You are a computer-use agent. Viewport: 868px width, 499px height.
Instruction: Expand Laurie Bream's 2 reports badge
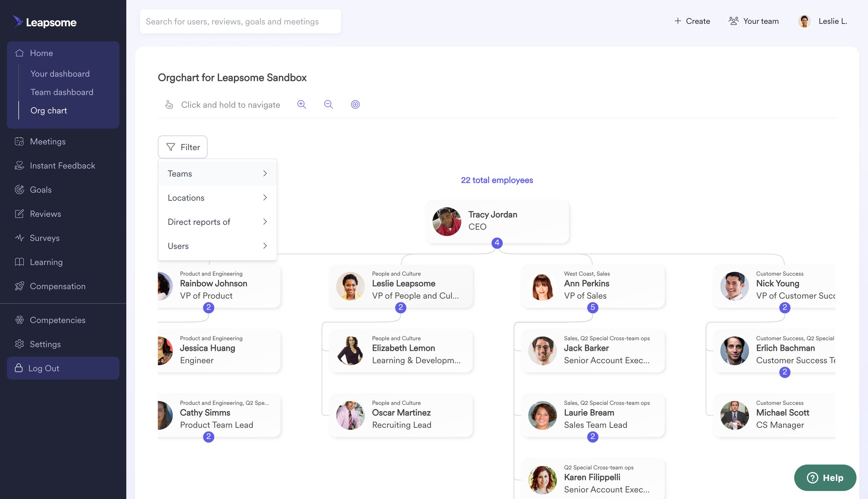[x=593, y=437]
